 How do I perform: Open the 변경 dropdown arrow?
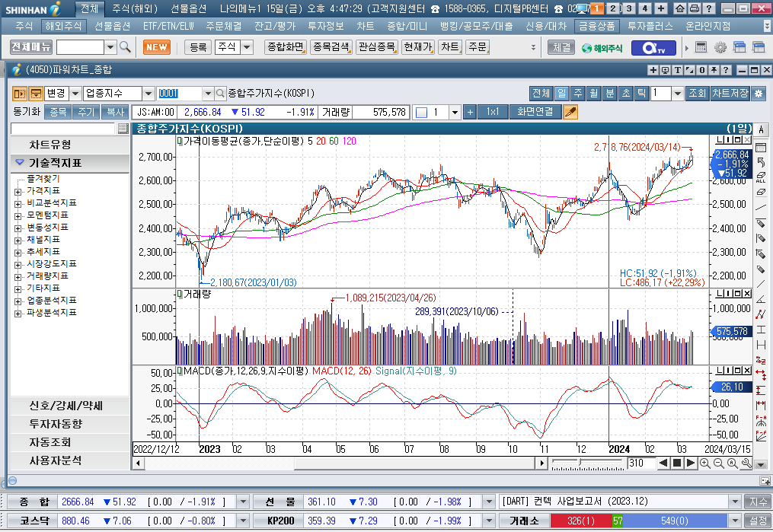[x=75, y=93]
